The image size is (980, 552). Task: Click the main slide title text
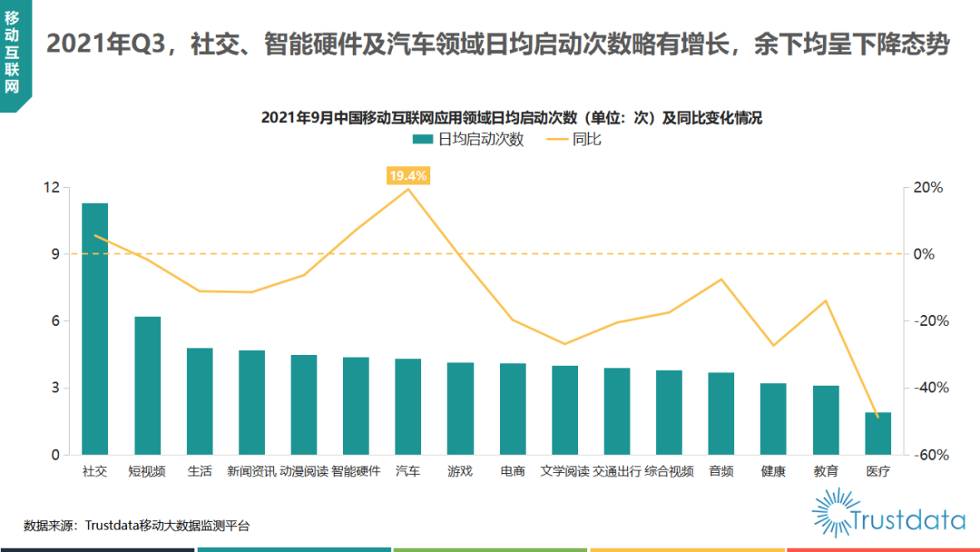497,44
